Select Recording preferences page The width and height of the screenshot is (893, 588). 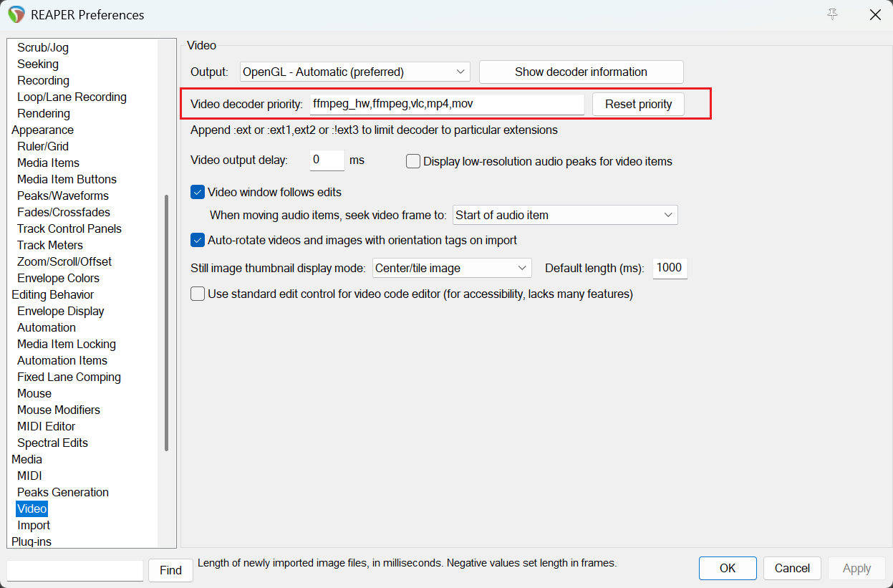point(43,80)
